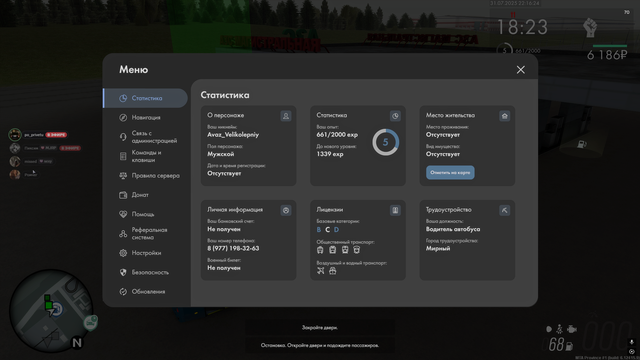Click the Настройки gear icon
Screen dimensions: 640x360
pyautogui.click(x=123, y=253)
